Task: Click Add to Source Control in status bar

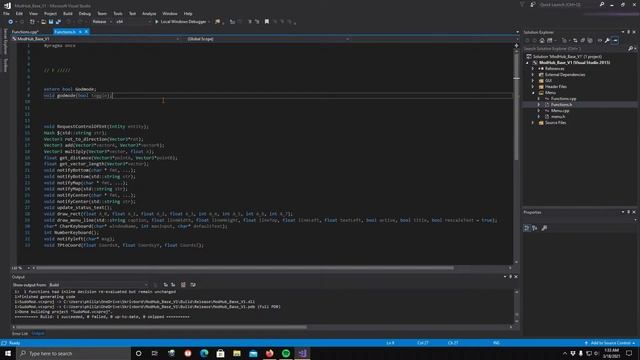Action: [610, 343]
